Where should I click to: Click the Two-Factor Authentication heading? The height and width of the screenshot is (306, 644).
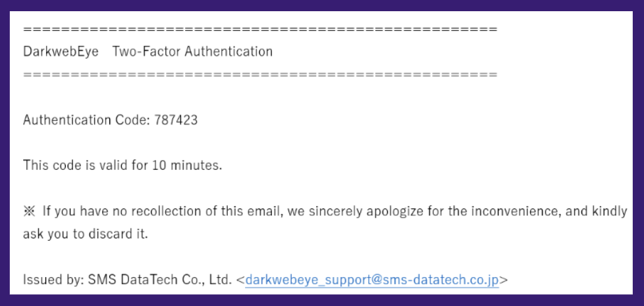(x=192, y=51)
